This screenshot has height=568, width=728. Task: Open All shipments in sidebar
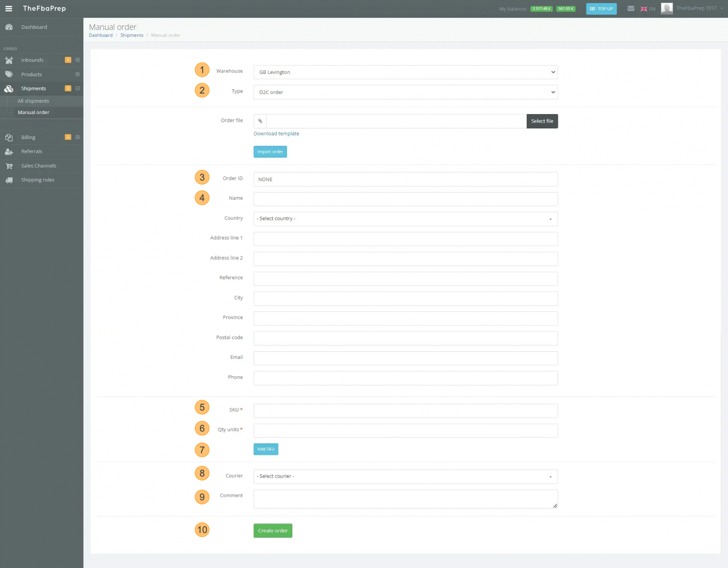pos(33,101)
